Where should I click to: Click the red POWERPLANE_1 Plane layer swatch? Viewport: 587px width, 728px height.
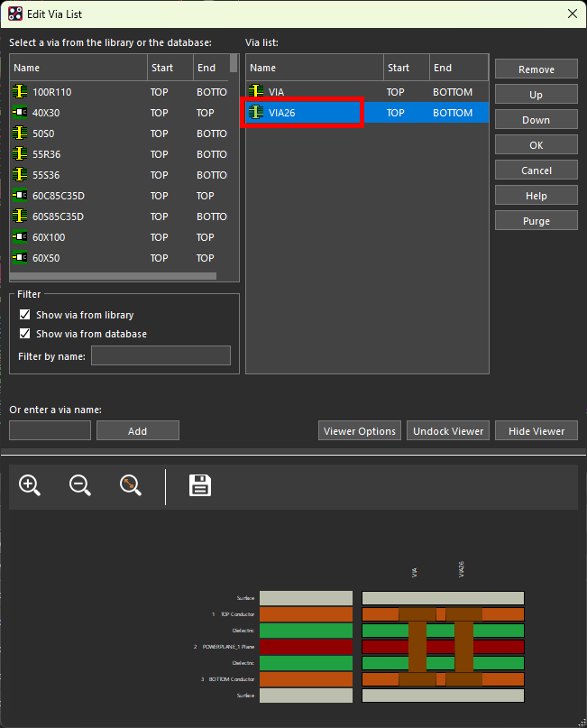[x=306, y=647]
